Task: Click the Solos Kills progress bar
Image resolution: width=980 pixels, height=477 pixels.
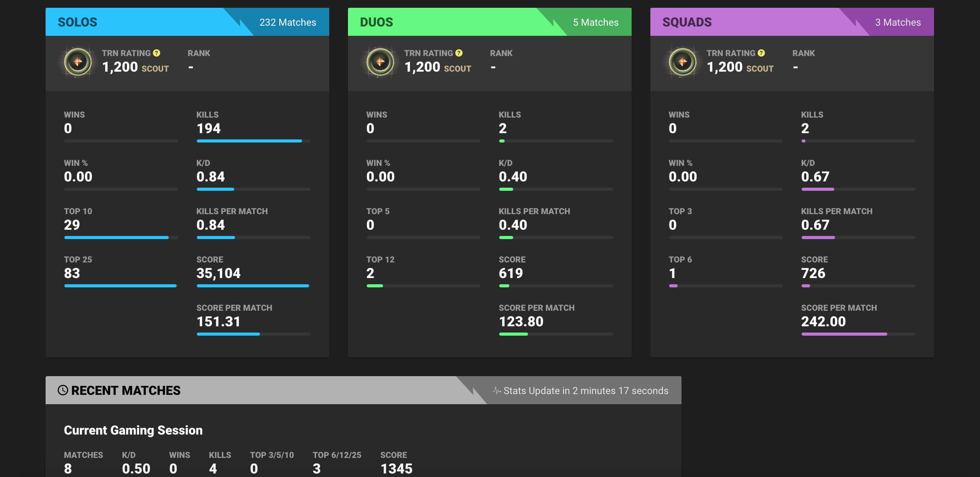Action: 253,141
